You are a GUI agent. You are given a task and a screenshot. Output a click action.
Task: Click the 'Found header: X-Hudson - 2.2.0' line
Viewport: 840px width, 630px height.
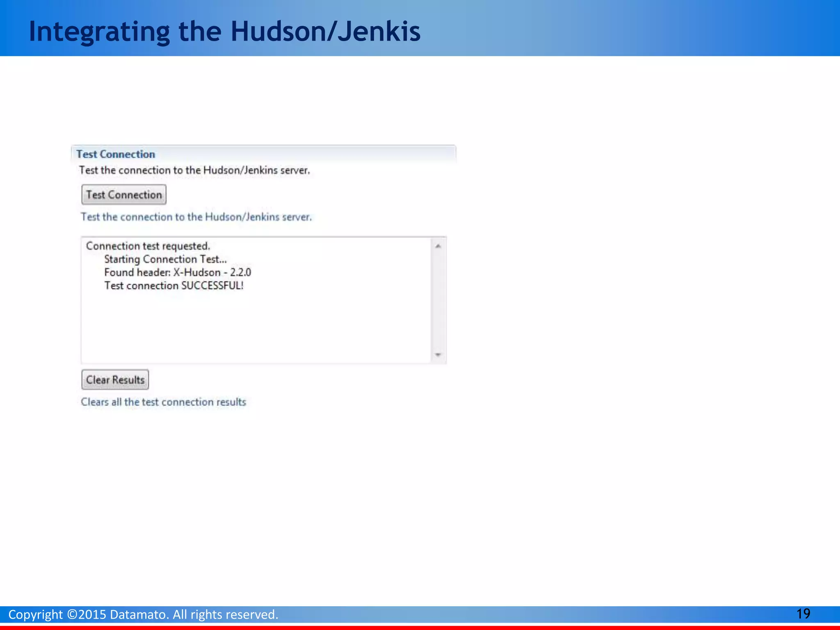[178, 272]
